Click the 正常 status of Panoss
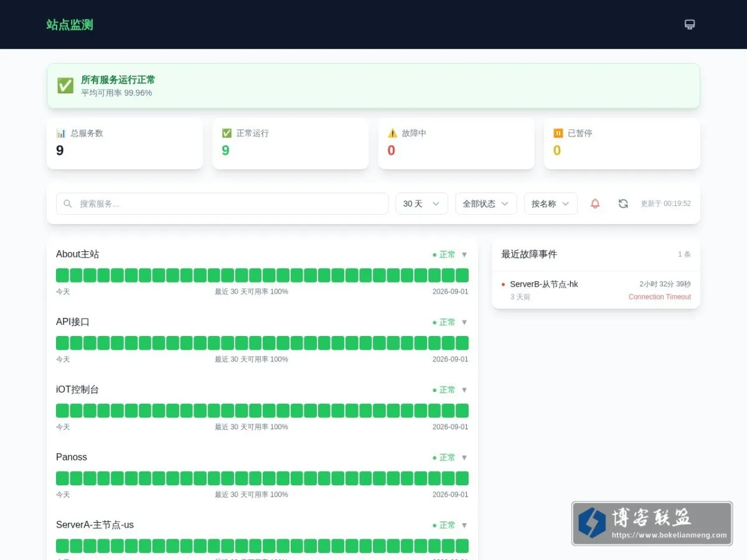 (444, 457)
